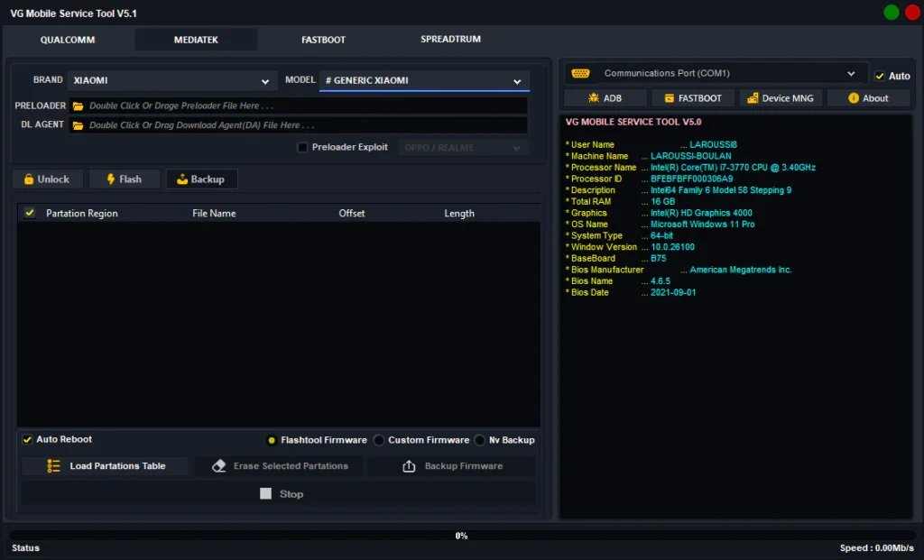
Task: Select Flashtool Firmware radio option
Action: pyautogui.click(x=272, y=440)
